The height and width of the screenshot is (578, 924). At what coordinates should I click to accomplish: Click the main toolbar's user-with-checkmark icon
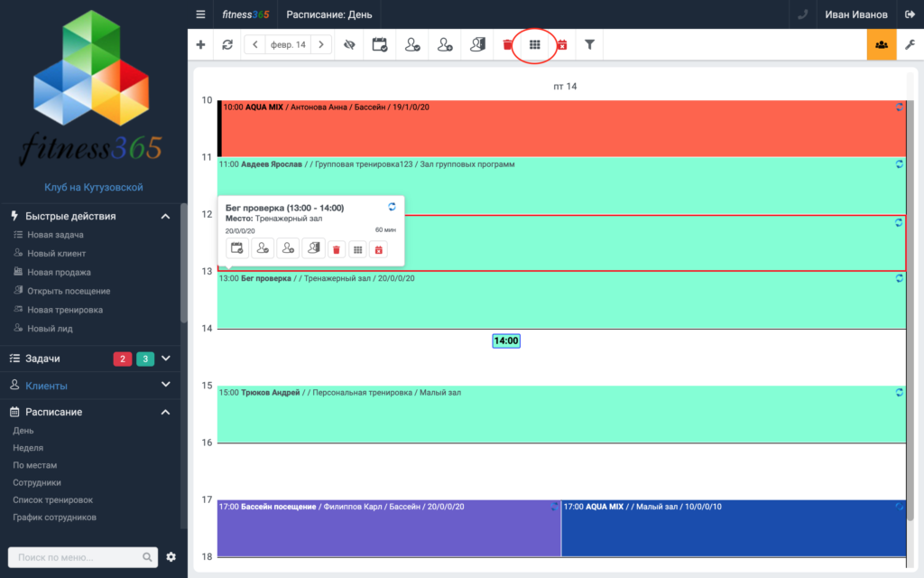coord(412,45)
